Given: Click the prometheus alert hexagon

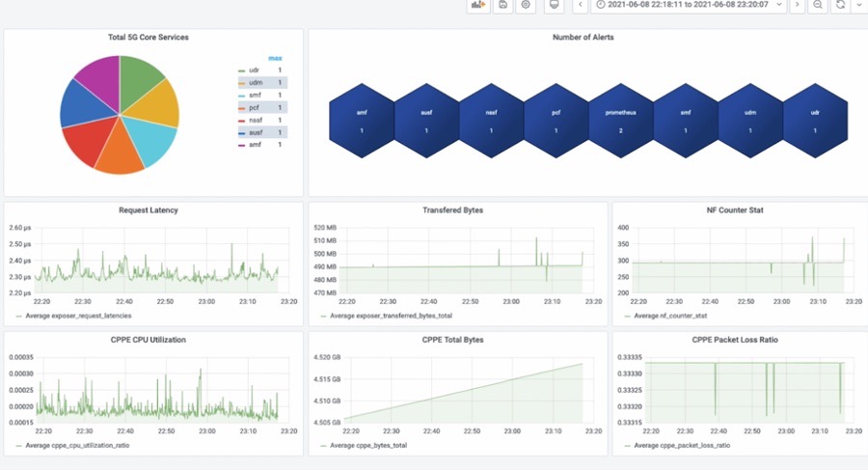Looking at the screenshot, I should (x=620, y=122).
